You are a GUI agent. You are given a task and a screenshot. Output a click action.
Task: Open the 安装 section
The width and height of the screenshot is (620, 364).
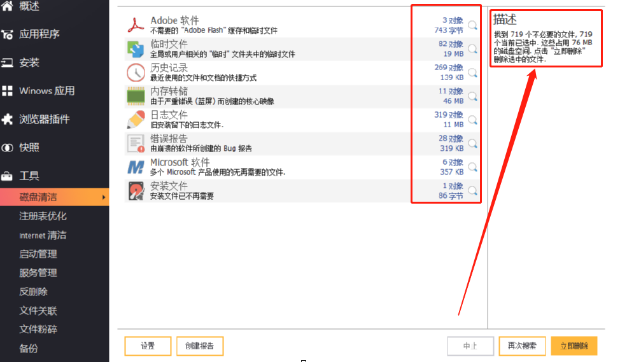[x=29, y=62]
